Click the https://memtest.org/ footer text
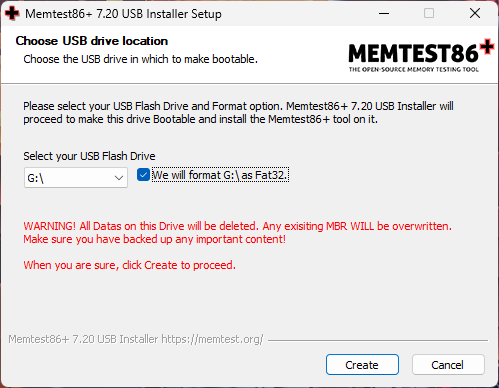The width and height of the screenshot is (499, 388). pyautogui.click(x=212, y=339)
